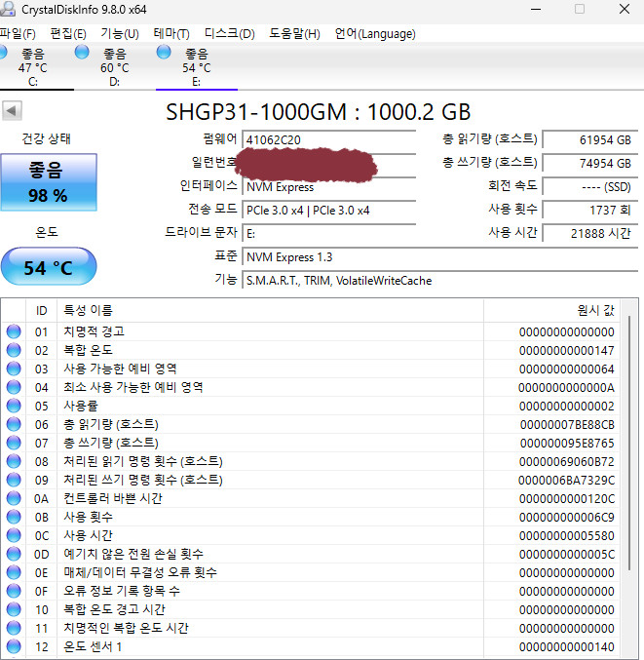Click status orb for 08 처리된 읽기 명령 횟수
Image resolution: width=644 pixels, height=660 pixels.
point(14,461)
